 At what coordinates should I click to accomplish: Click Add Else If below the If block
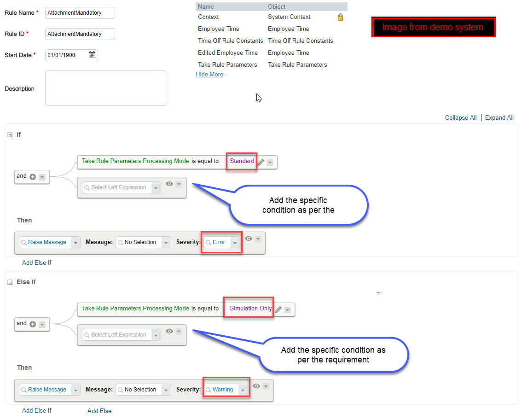[37, 262]
